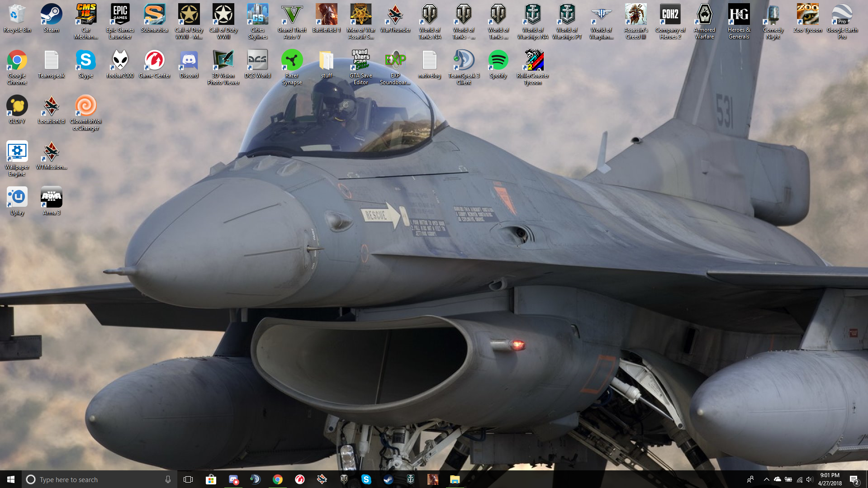Click the Windows Start button
The image size is (868, 488).
pos(11,479)
